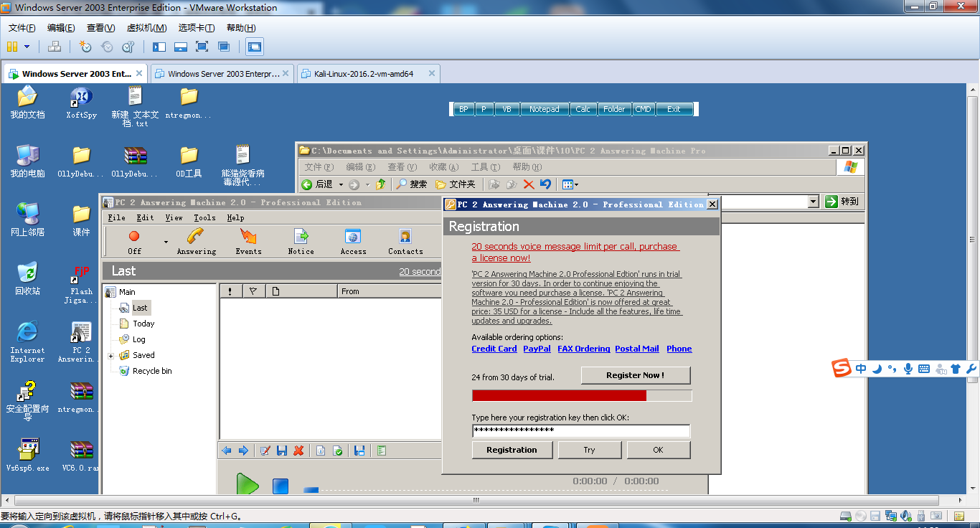Image resolution: width=980 pixels, height=528 pixels.
Task: Open the power options dropdown beside pause
Action: pyautogui.click(x=27, y=47)
